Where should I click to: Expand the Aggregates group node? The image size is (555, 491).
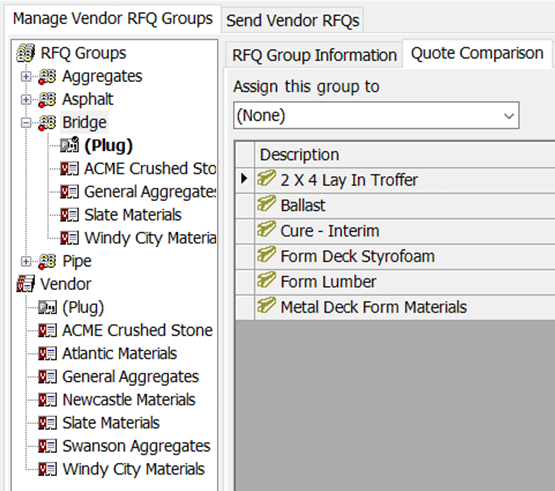(x=26, y=76)
